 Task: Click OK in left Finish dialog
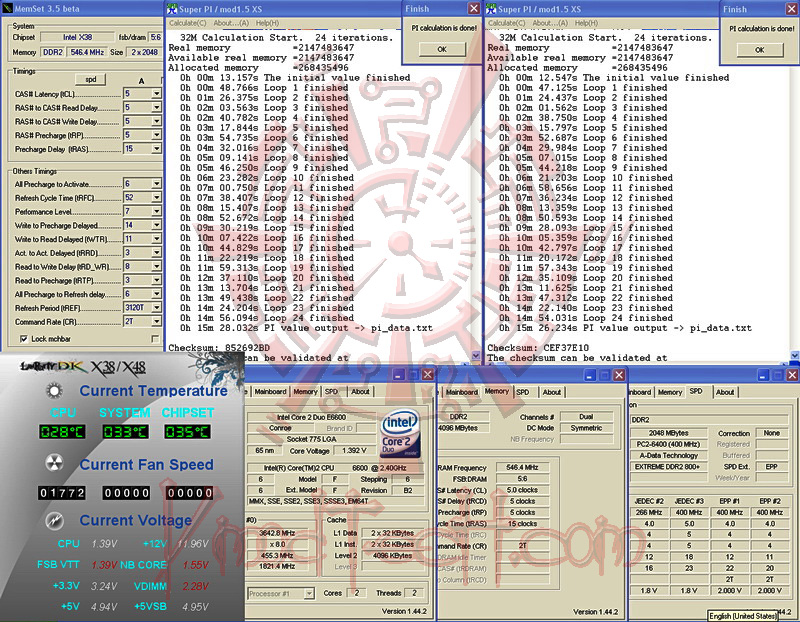pos(442,49)
